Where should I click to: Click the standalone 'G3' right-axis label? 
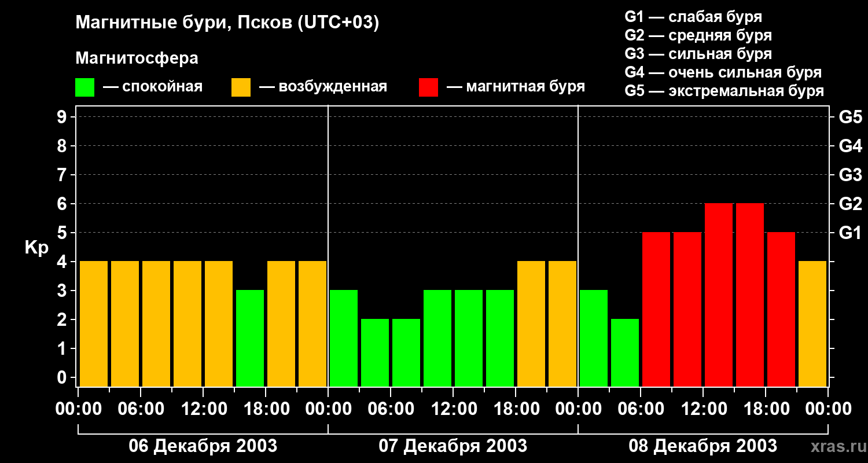pyautogui.click(x=850, y=175)
